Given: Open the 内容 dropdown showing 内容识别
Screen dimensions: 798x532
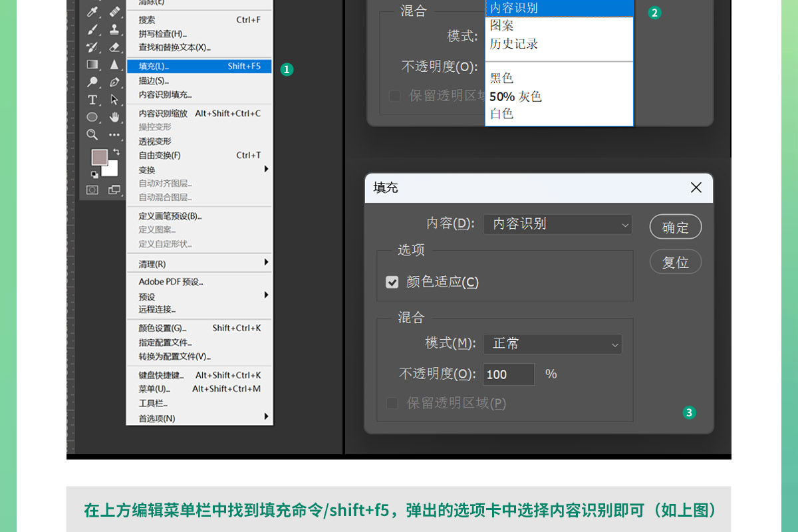Looking at the screenshot, I should (x=557, y=224).
